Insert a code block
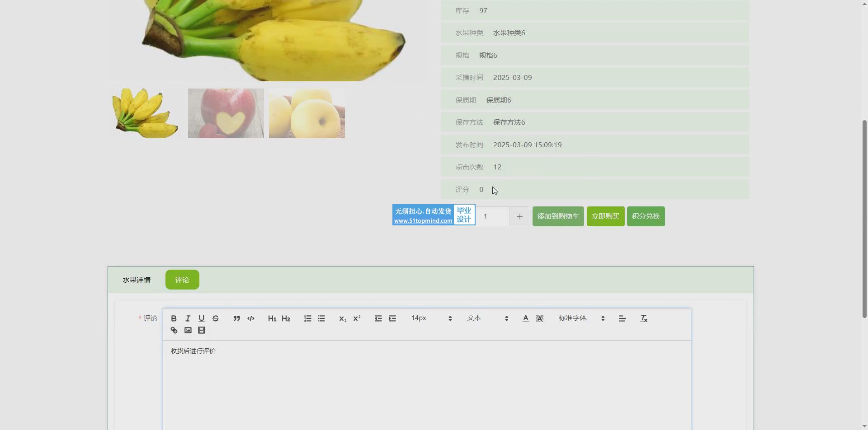Screen dimensions: 868x430 tap(251, 318)
